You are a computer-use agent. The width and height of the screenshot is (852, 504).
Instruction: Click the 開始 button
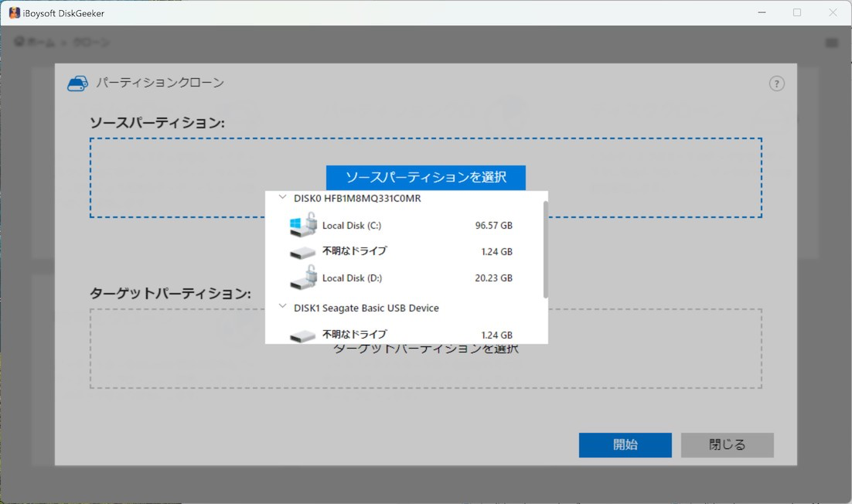click(x=625, y=444)
